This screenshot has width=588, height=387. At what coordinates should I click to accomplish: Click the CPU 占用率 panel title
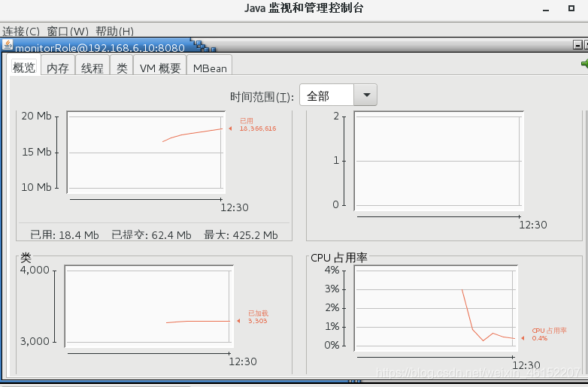click(339, 258)
